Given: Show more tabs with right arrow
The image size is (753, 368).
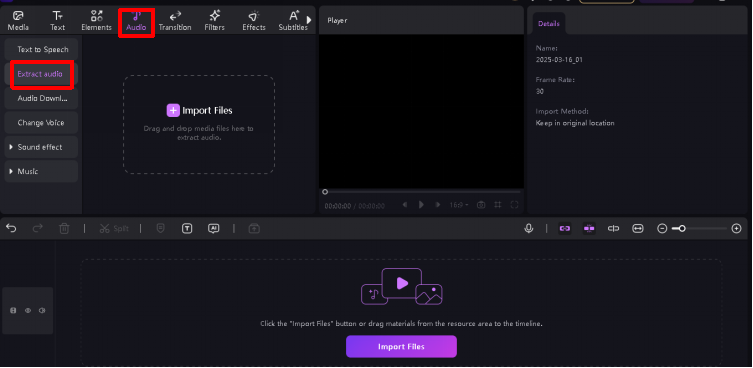Looking at the screenshot, I should 309,20.
